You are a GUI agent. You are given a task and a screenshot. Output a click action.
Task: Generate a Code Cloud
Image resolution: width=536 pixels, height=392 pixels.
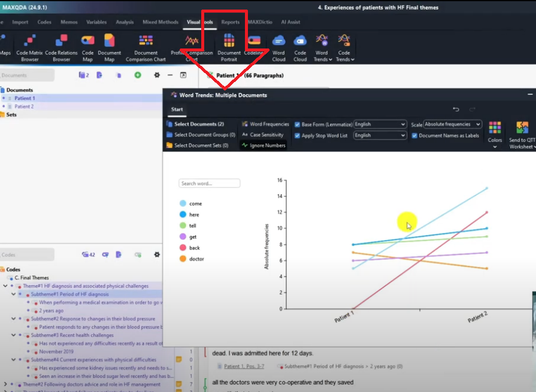tap(300, 48)
